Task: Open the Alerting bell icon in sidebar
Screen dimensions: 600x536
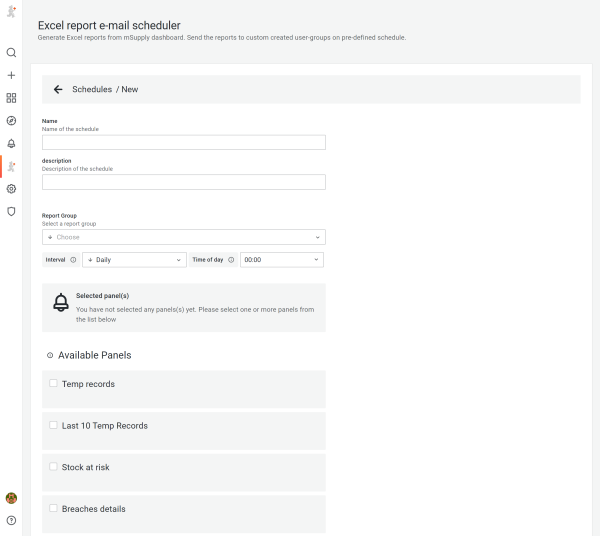Action: point(11,143)
